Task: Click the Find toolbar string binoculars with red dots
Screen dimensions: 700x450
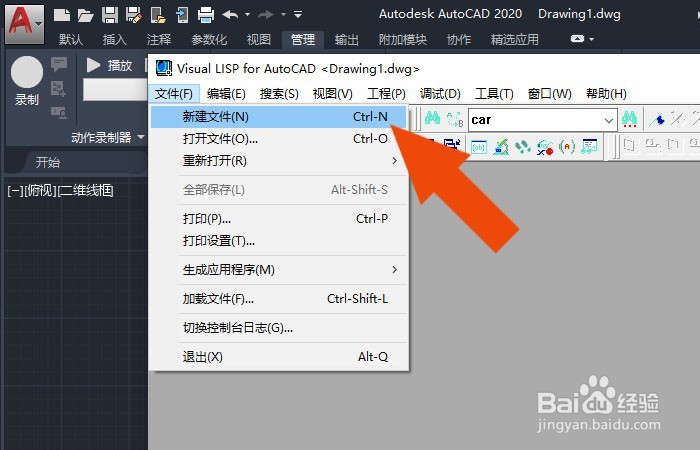Action: point(629,119)
